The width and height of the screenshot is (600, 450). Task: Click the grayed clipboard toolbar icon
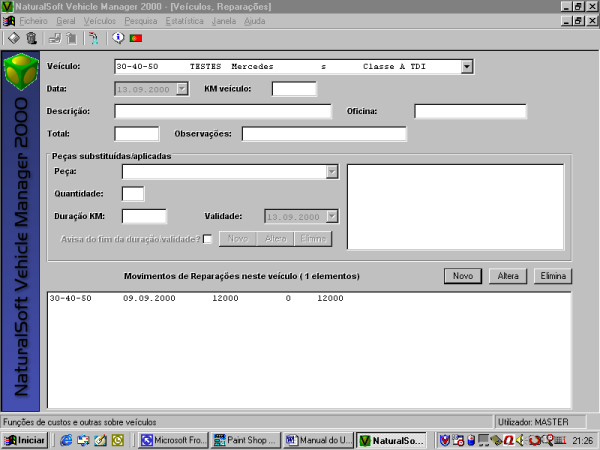point(72,38)
